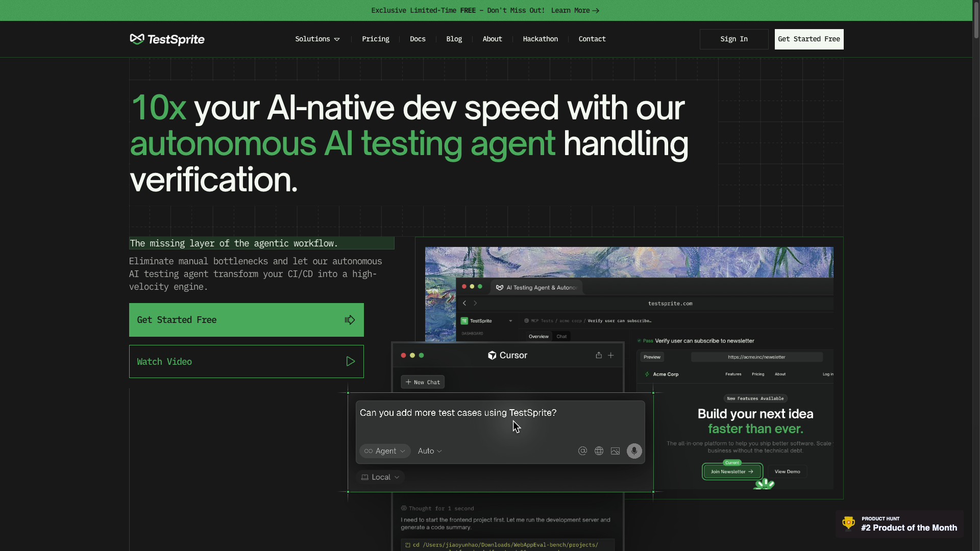Click the image attach icon in chat box
Image resolution: width=980 pixels, height=551 pixels.
coord(615,451)
